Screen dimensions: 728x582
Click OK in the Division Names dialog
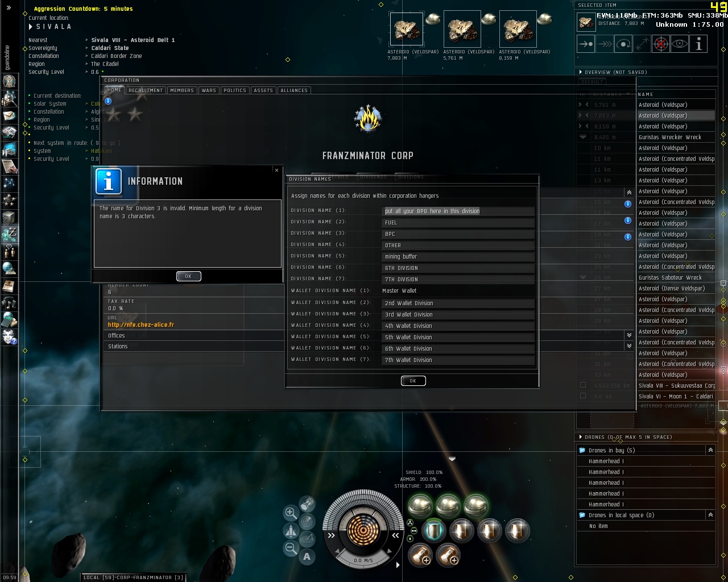(x=413, y=381)
